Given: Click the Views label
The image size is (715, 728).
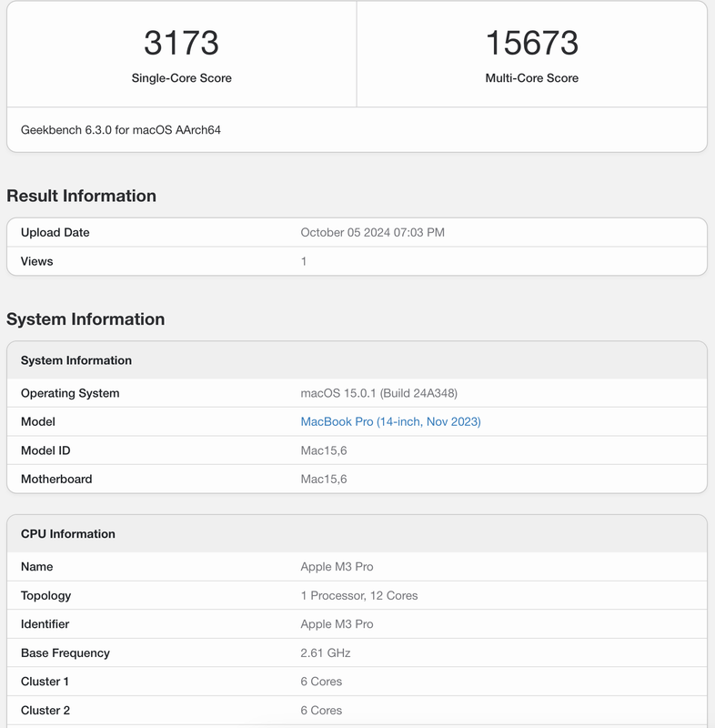Looking at the screenshot, I should pyautogui.click(x=36, y=261).
